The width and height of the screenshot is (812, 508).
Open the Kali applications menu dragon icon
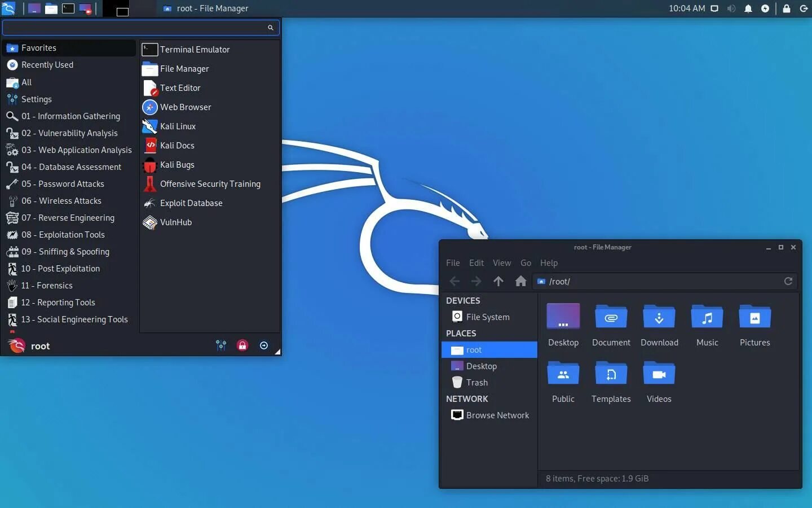click(8, 8)
